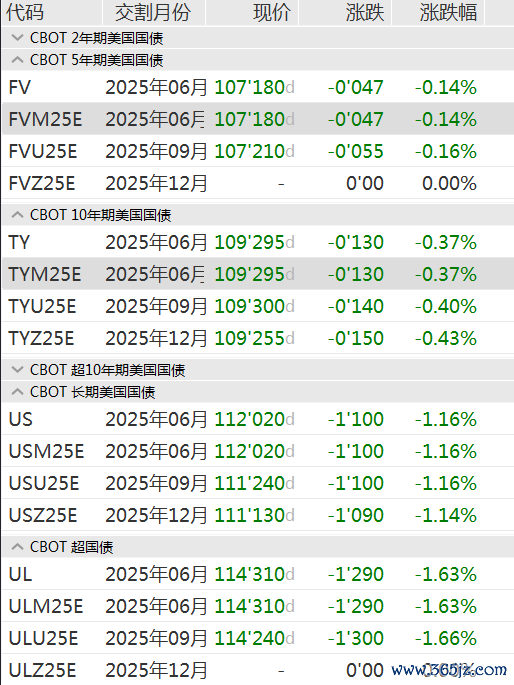Sort by the 现价 column header
Image resolution: width=514 pixels, height=685 pixels.
(252, 12)
